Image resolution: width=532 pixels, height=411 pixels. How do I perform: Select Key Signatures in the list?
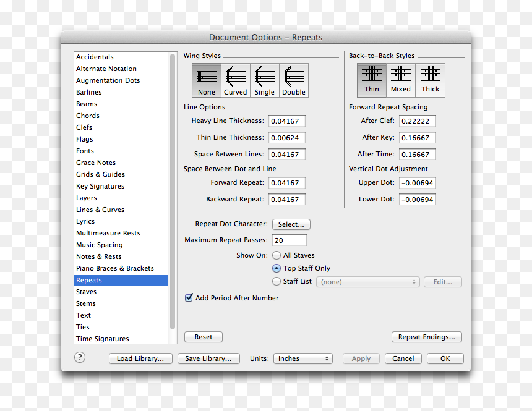[121, 186]
